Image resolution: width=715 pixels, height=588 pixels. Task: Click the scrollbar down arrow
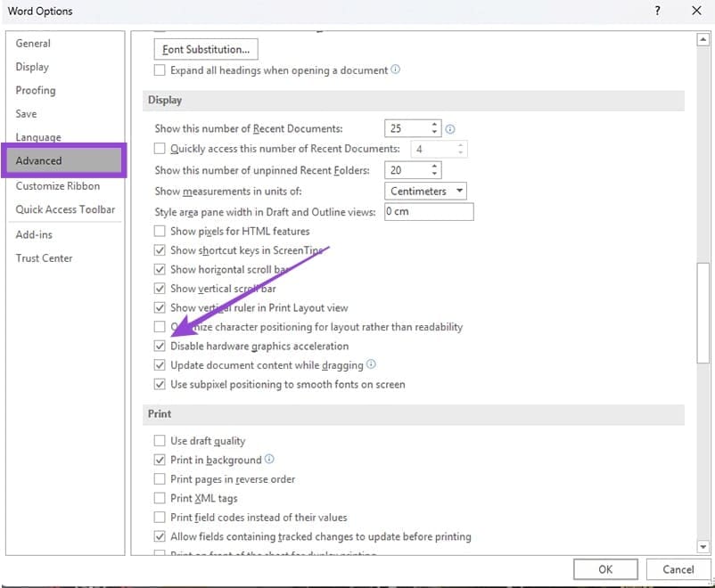tap(705, 546)
